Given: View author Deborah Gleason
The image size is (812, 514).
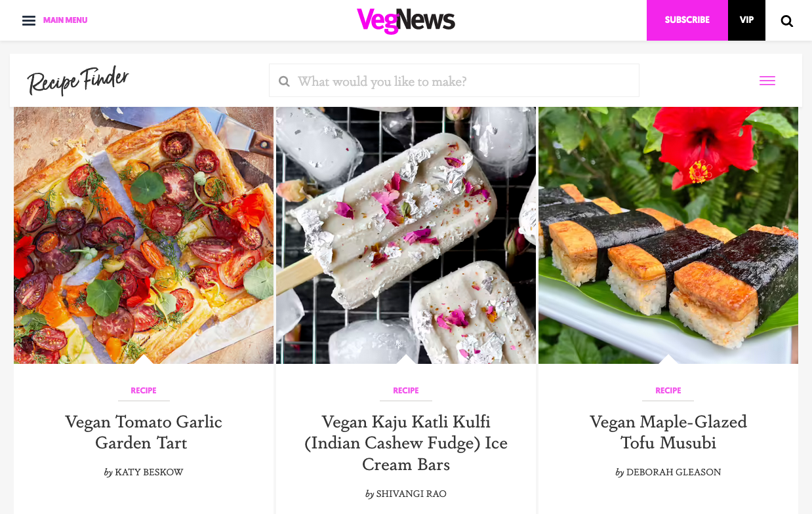Looking at the screenshot, I should click(674, 472).
